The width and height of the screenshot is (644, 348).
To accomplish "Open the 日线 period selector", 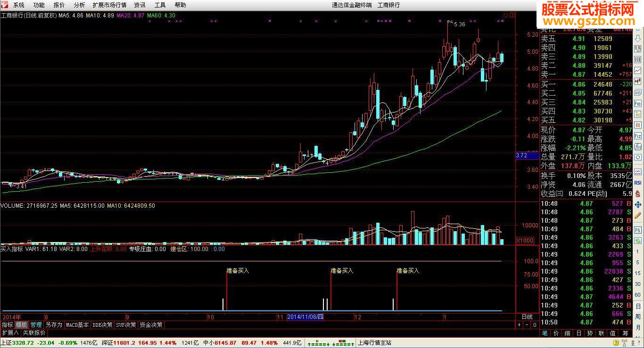I will pyautogui.click(x=527, y=316).
